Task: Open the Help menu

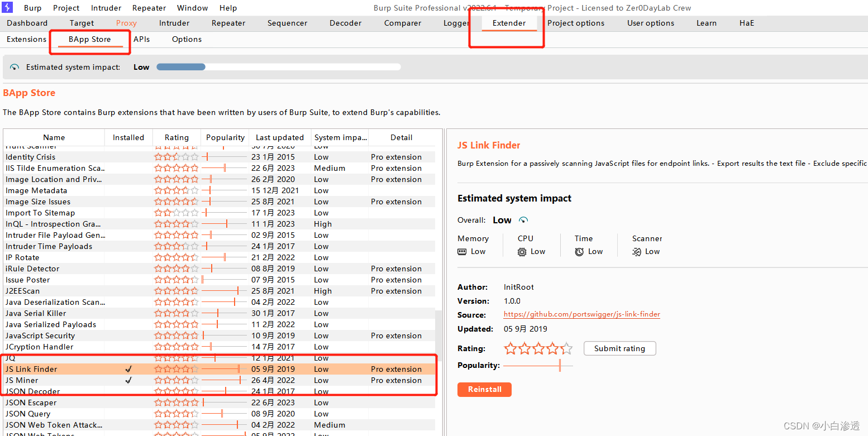Action: click(228, 8)
